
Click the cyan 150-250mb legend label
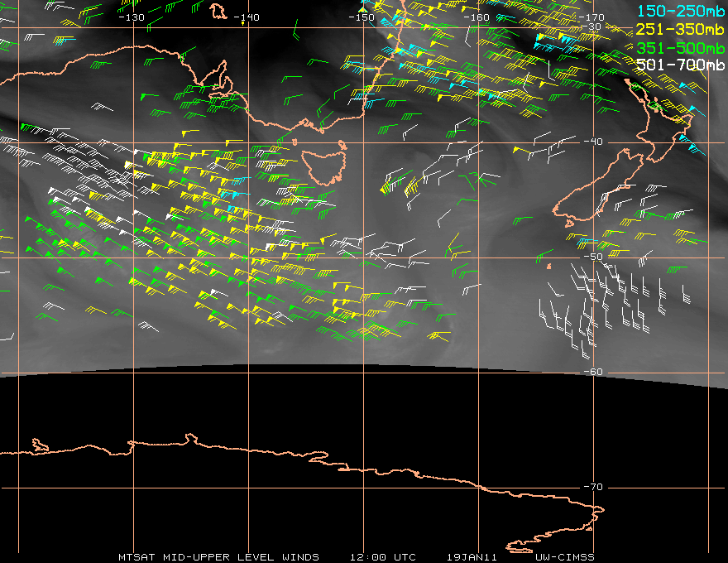pyautogui.click(x=680, y=11)
